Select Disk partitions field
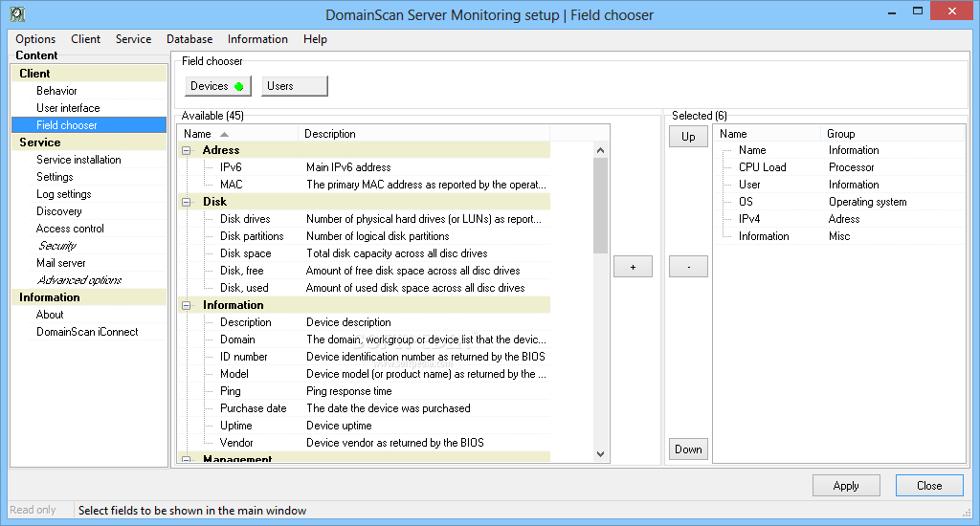 252,236
